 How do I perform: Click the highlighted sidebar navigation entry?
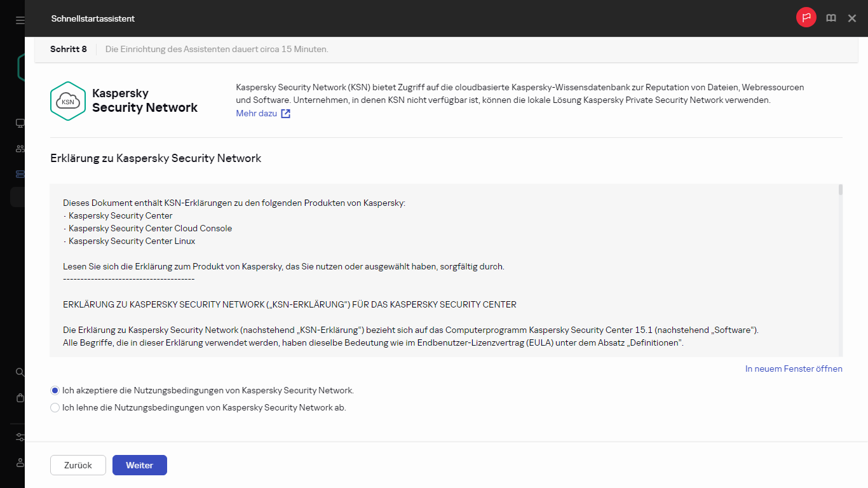19,196
